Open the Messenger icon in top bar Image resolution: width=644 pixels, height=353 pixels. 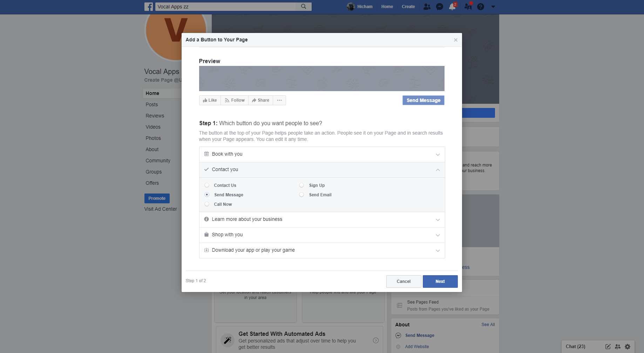click(x=440, y=7)
